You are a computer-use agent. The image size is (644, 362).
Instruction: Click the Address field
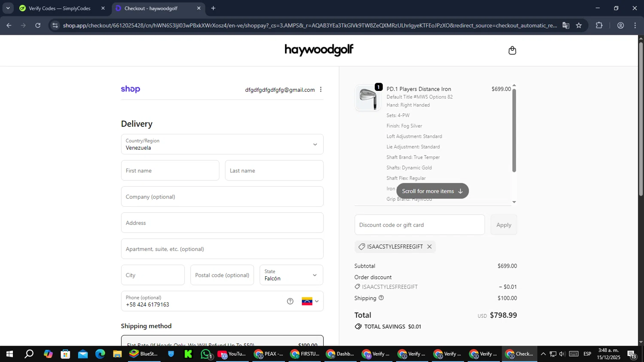click(x=222, y=223)
